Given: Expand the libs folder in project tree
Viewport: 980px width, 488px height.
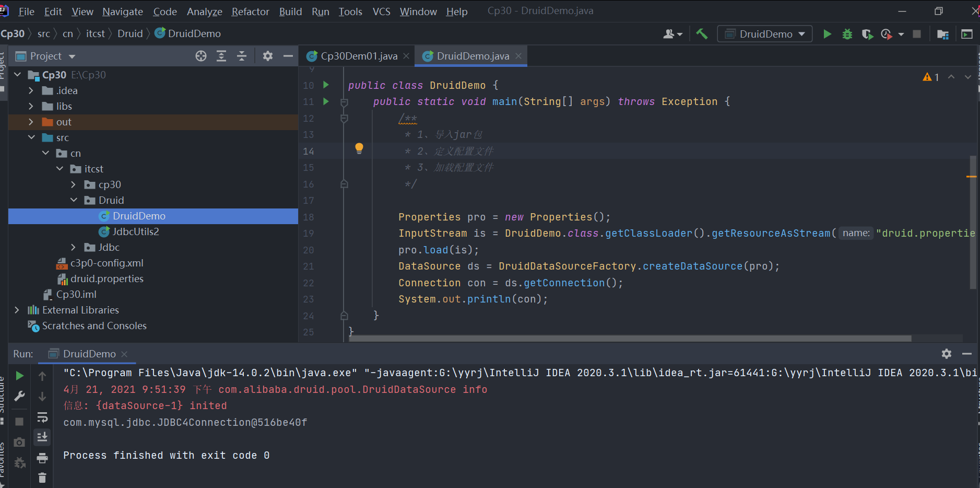Looking at the screenshot, I should [31, 106].
